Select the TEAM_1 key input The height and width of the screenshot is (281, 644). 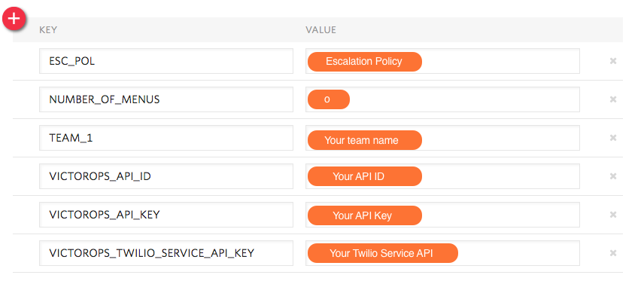point(166,137)
